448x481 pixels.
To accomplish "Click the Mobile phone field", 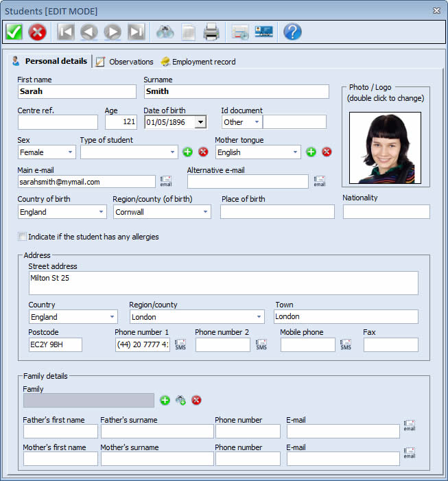I will 308,344.
